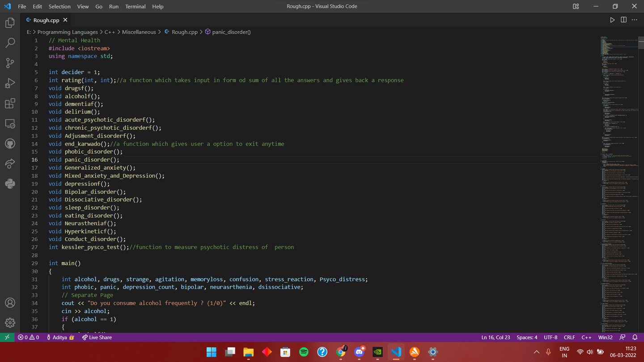Click the 'cin >> alcohol;' line
The height and width of the screenshot is (362, 644).
pos(85,311)
